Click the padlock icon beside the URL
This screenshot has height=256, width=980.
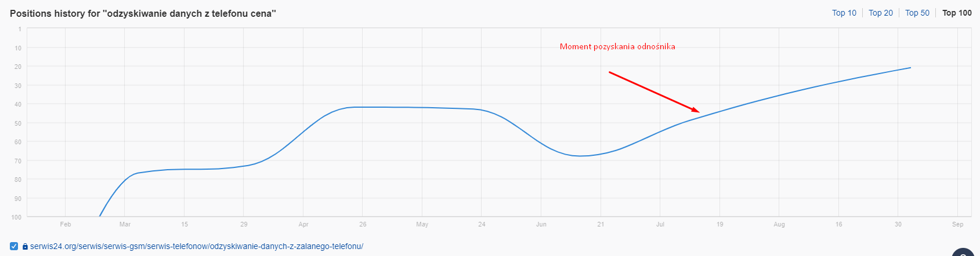pyautogui.click(x=25, y=247)
